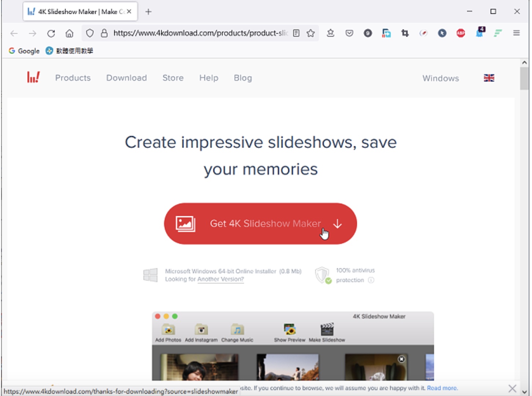
Task: Minimize the browser window
Action: pyautogui.click(x=469, y=11)
